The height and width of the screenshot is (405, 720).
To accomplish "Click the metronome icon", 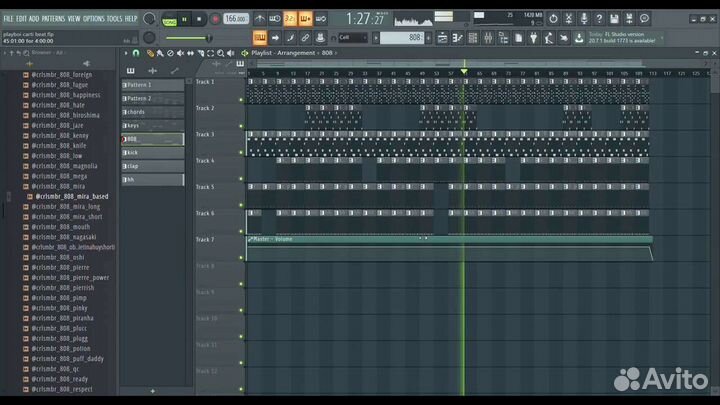I will pos(260,18).
